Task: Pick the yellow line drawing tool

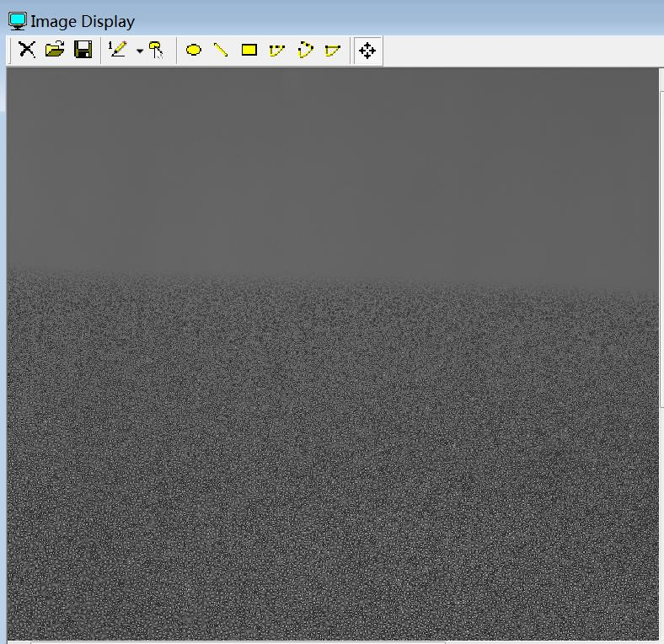Action: coord(221,50)
